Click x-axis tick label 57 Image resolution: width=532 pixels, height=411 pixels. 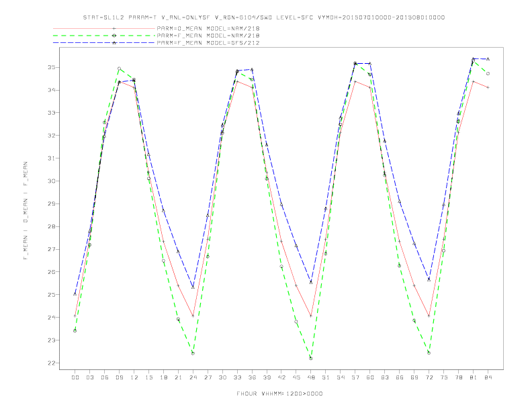coord(355,377)
